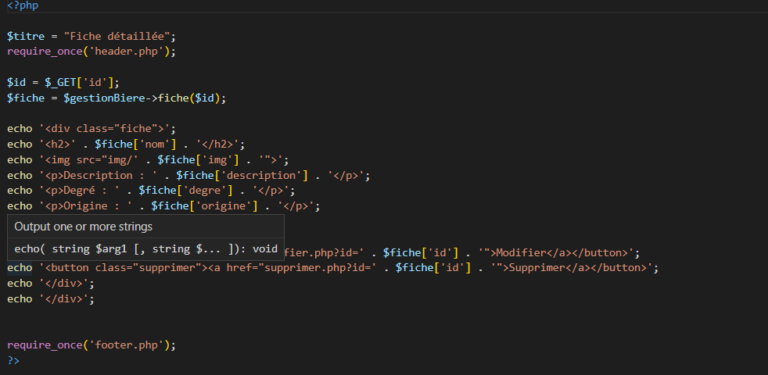Click echo img src line
The image size is (768, 375).
tap(148, 160)
